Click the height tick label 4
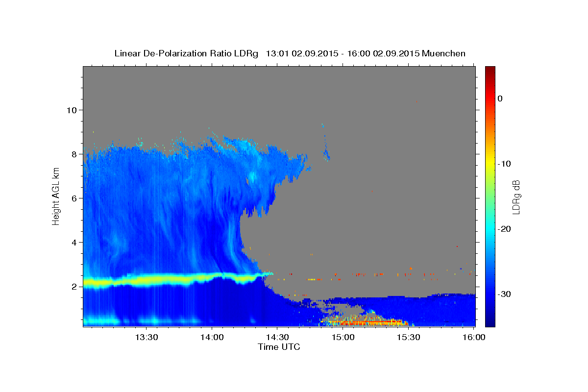 pyautogui.click(x=74, y=243)
